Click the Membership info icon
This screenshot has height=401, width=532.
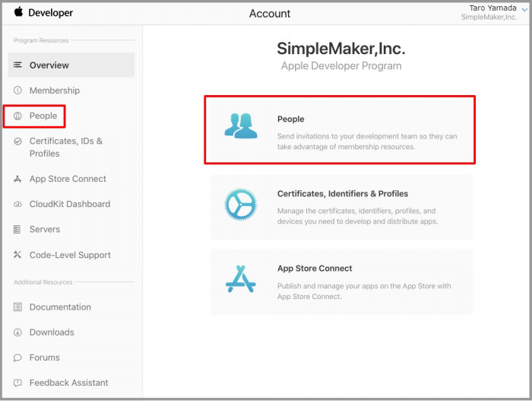coord(17,91)
